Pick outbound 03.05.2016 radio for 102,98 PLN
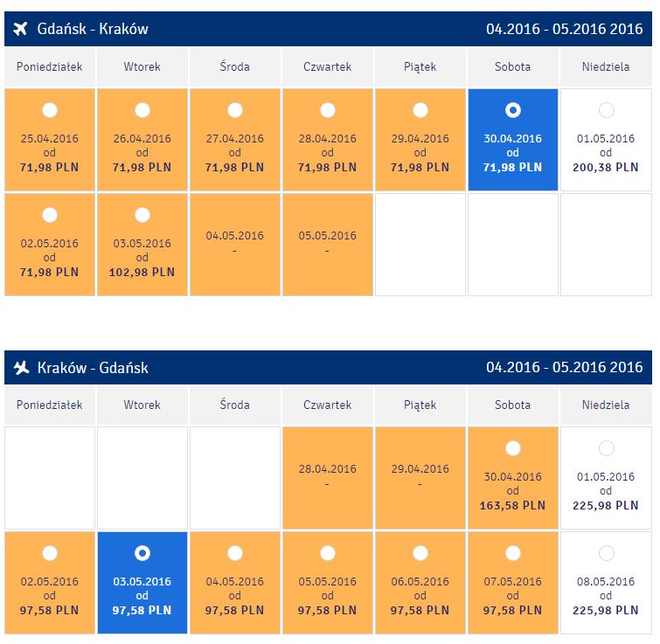This screenshot has width=660, height=644. tap(142, 215)
